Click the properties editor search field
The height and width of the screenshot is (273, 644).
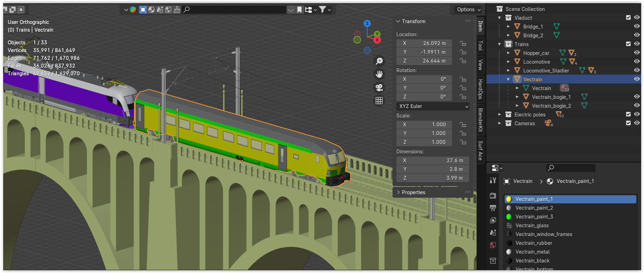571,168
